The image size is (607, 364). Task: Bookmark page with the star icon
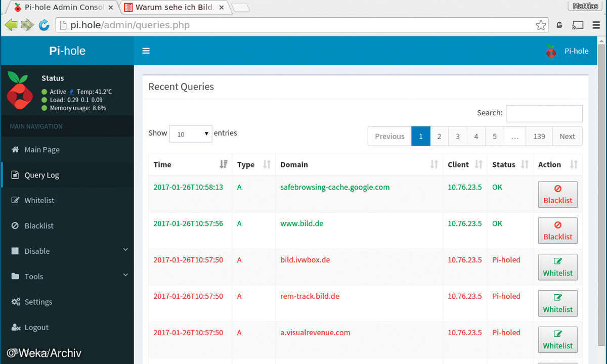[541, 25]
